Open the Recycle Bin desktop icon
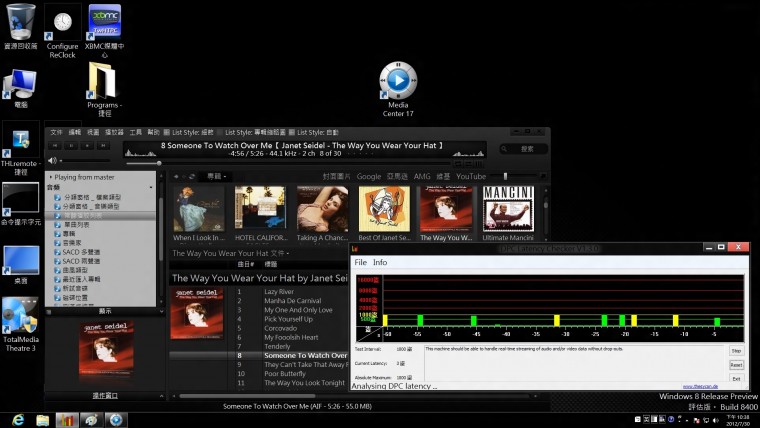Image resolution: width=760 pixels, height=428 pixels. pyautogui.click(x=20, y=22)
